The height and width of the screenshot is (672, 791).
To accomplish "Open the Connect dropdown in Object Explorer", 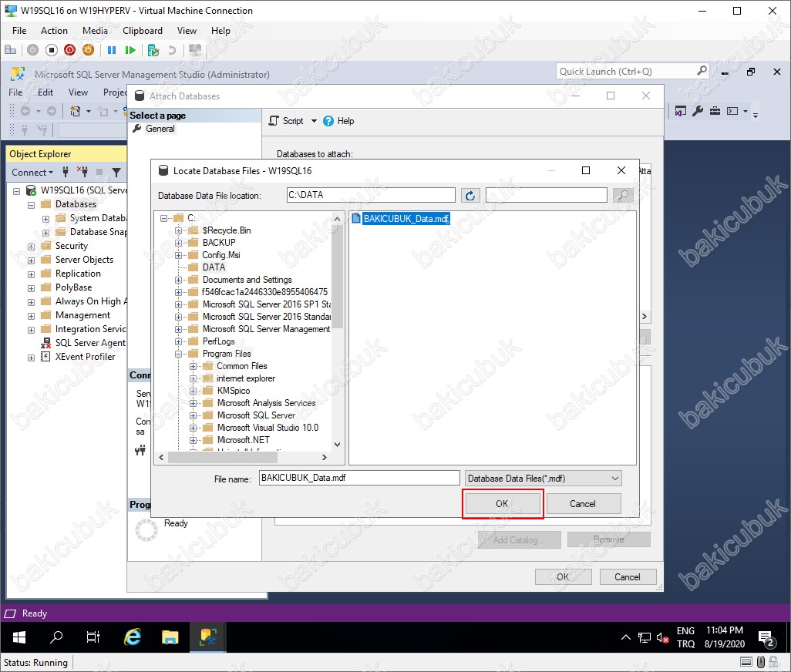I will pyautogui.click(x=32, y=173).
